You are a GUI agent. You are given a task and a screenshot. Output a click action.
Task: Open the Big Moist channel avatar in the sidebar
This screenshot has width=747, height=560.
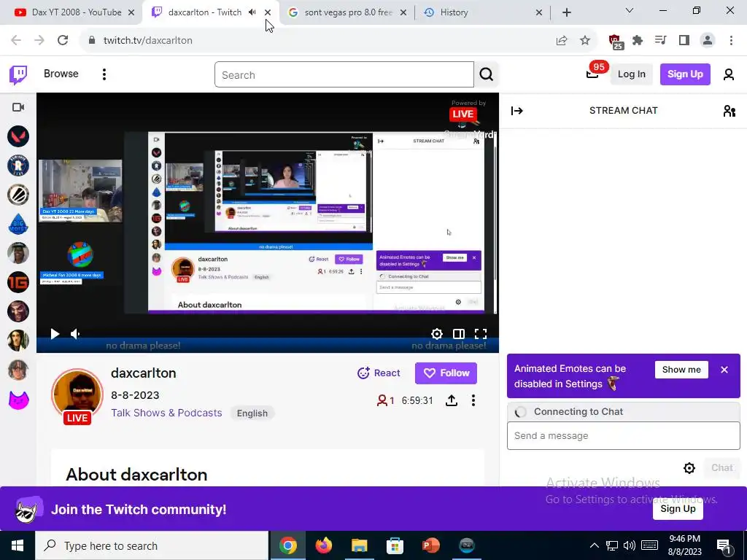[18, 224]
